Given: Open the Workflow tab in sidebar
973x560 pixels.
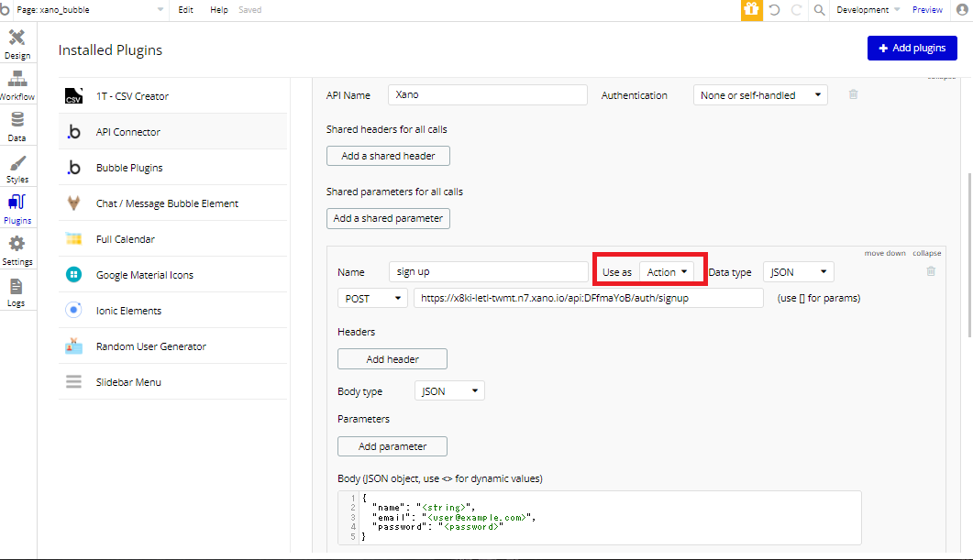Looking at the screenshot, I should click(17, 85).
